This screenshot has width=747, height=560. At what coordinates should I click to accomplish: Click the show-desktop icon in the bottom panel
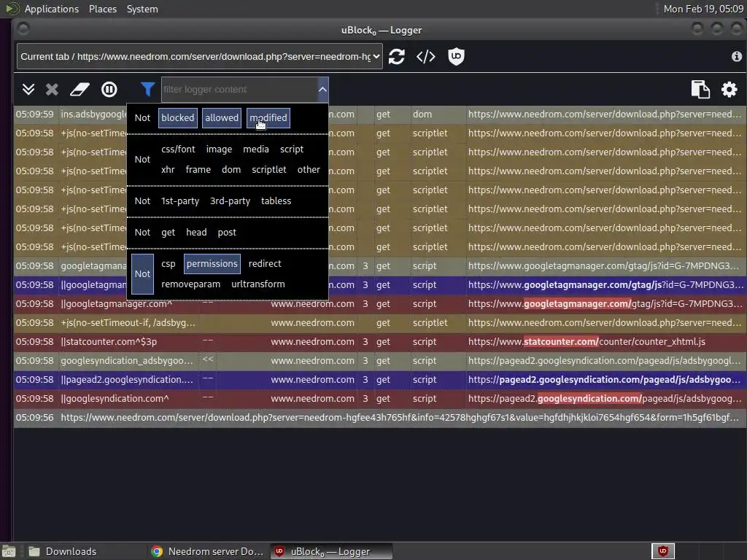tap(9, 551)
